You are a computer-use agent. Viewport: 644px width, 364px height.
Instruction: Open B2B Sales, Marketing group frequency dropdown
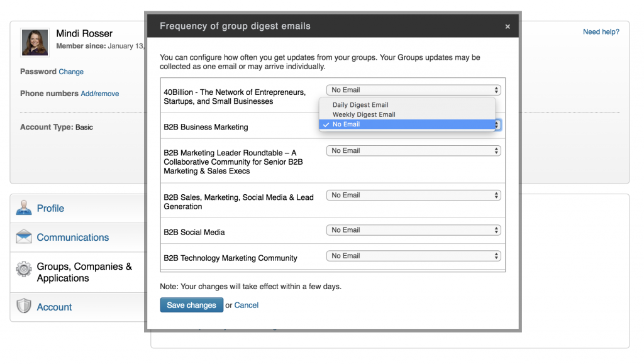coord(412,195)
